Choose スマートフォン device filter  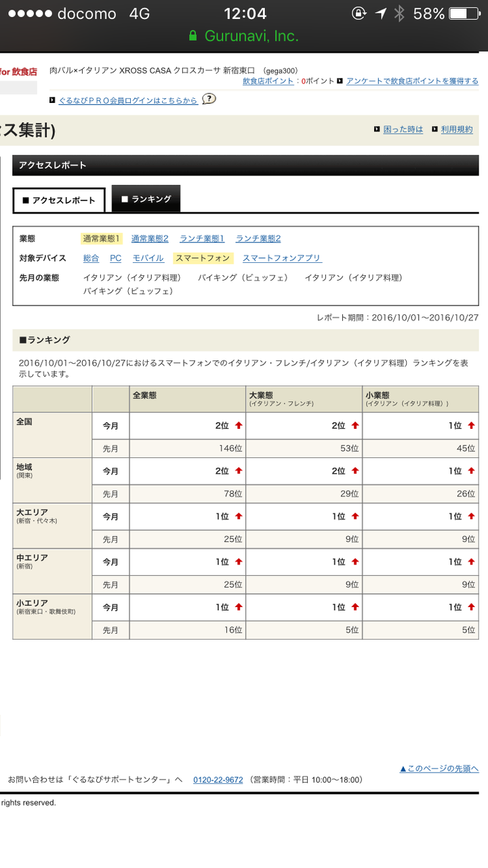(203, 258)
